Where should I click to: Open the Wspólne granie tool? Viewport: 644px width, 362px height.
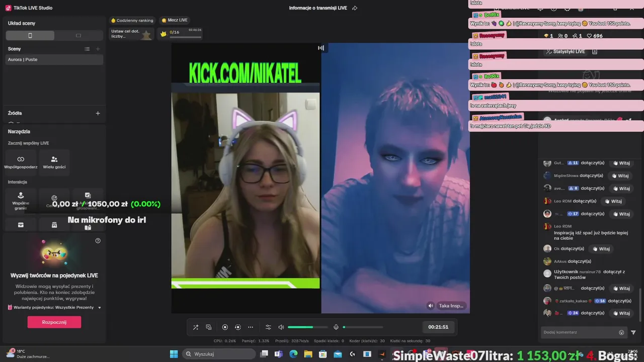tap(21, 201)
